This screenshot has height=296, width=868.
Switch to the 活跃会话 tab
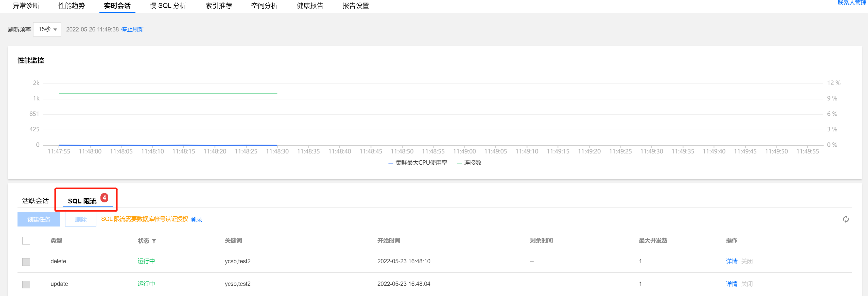point(35,201)
